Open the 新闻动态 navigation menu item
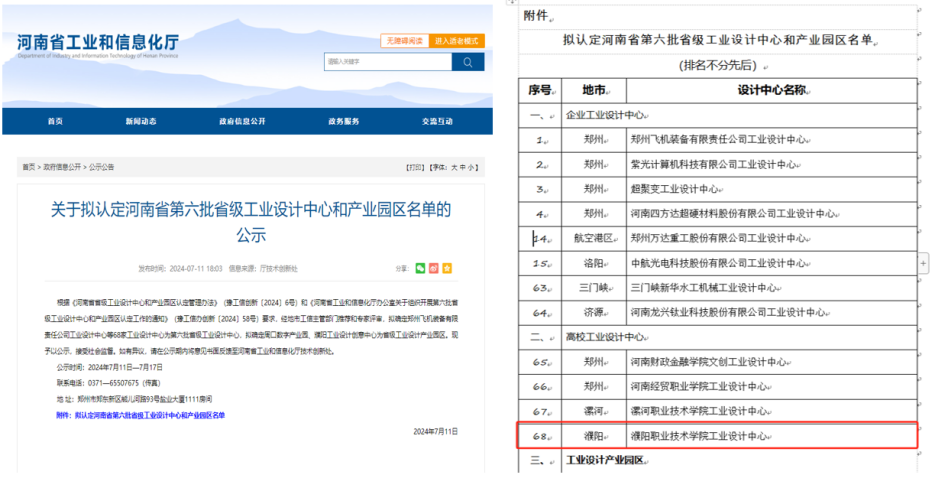The image size is (932, 501). coord(141,121)
